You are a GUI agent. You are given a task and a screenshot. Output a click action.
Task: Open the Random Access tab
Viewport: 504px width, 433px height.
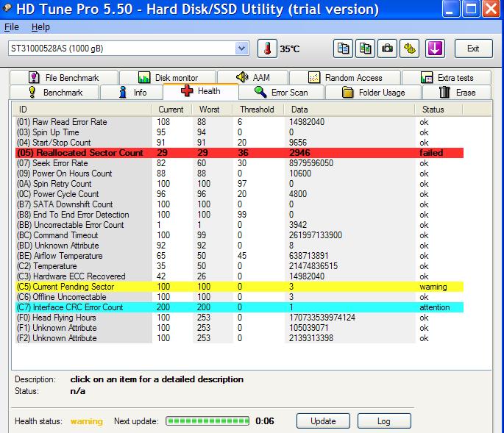click(345, 77)
